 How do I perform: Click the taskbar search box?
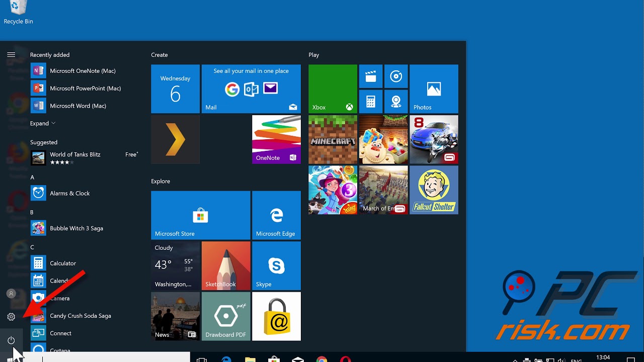click(x=107, y=357)
